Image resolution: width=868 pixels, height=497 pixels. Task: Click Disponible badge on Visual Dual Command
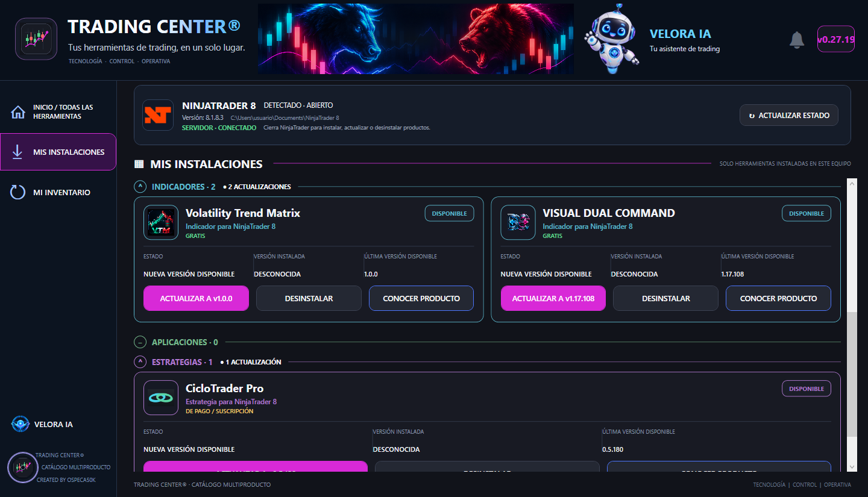pyautogui.click(x=807, y=213)
